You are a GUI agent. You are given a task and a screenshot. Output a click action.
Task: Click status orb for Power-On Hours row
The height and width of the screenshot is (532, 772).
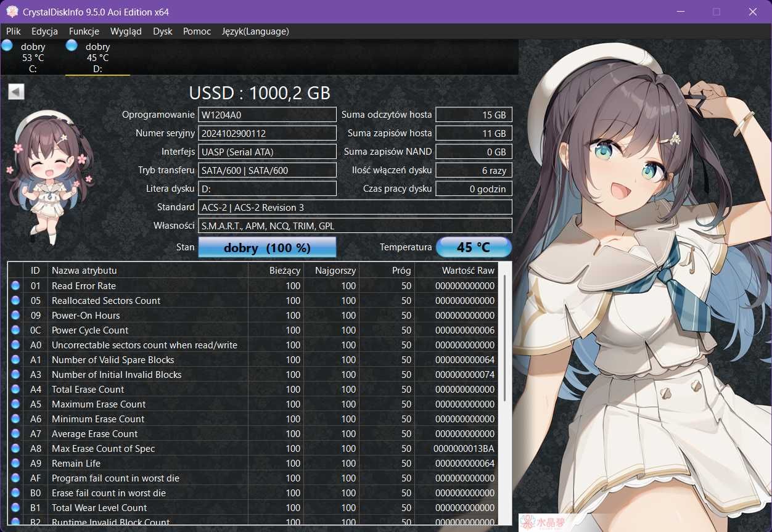click(15, 315)
